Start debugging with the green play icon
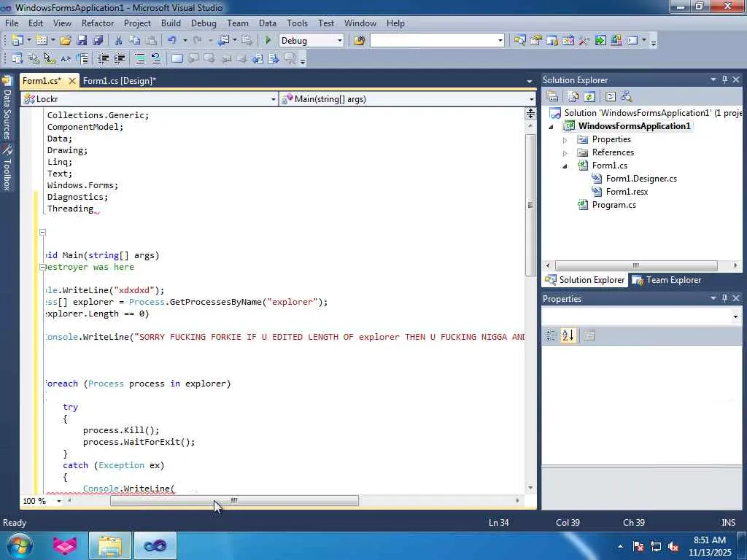 click(268, 41)
